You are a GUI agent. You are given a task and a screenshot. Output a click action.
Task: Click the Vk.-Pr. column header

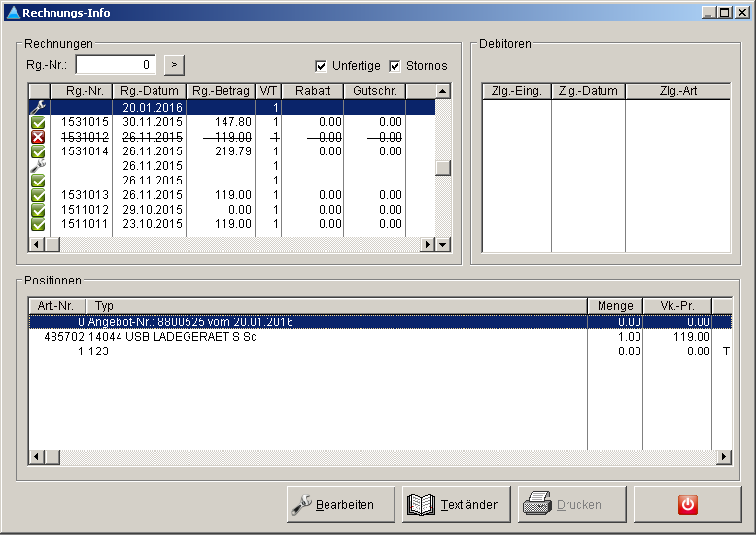[677, 306]
